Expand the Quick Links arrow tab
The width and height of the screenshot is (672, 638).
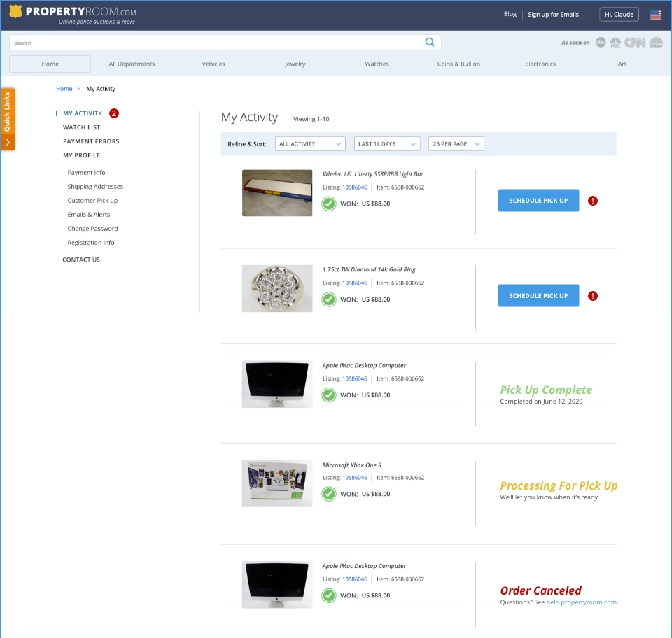(8, 142)
